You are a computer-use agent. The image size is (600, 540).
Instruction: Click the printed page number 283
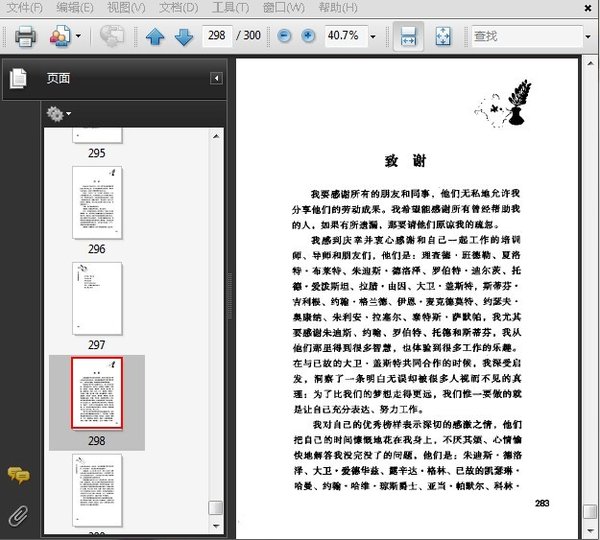coord(542,503)
